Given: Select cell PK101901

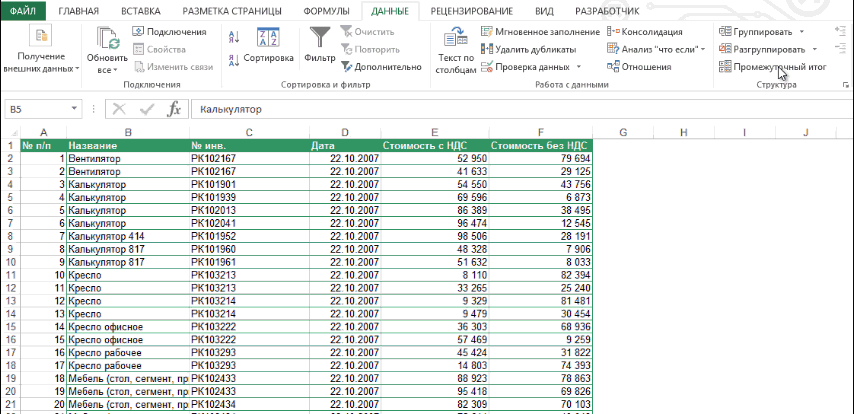Looking at the screenshot, I should [249, 184].
